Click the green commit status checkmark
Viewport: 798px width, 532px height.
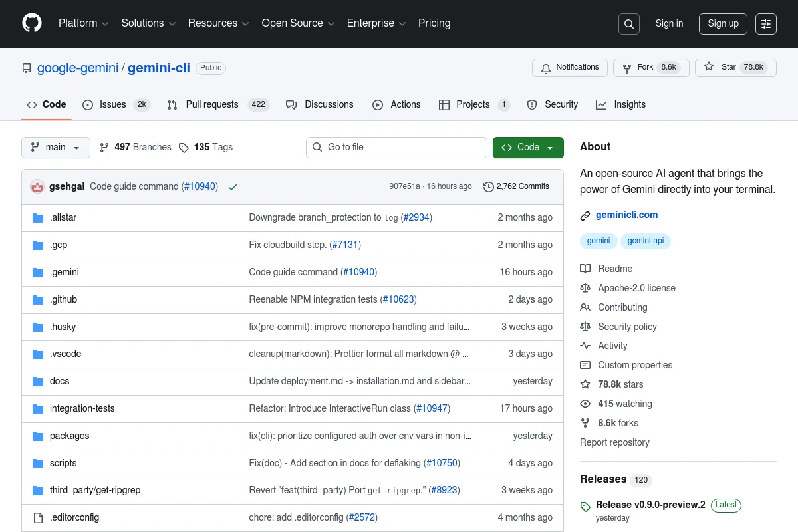(232, 187)
